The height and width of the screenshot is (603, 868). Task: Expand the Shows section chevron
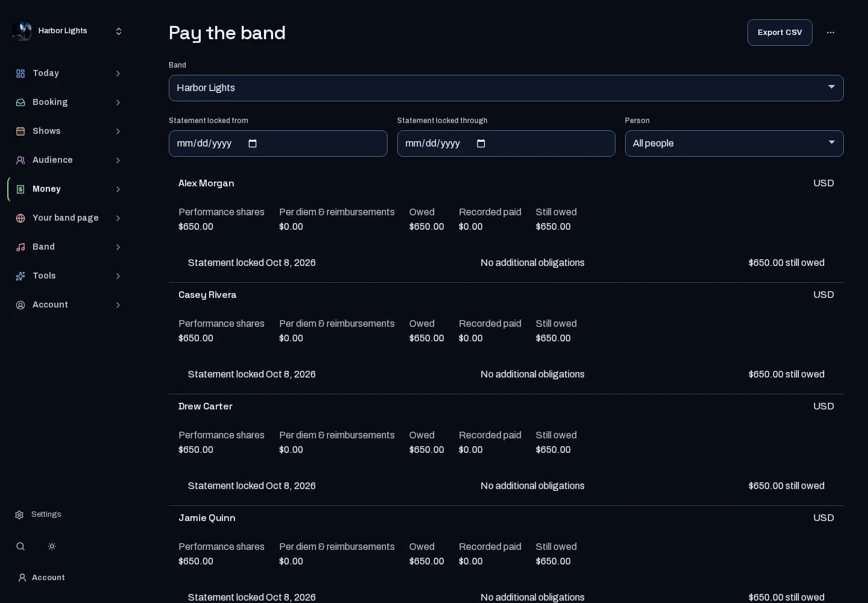pyautogui.click(x=118, y=131)
